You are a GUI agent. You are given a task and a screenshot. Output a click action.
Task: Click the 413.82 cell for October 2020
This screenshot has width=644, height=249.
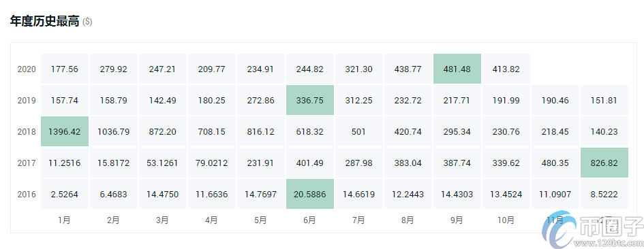pos(506,69)
